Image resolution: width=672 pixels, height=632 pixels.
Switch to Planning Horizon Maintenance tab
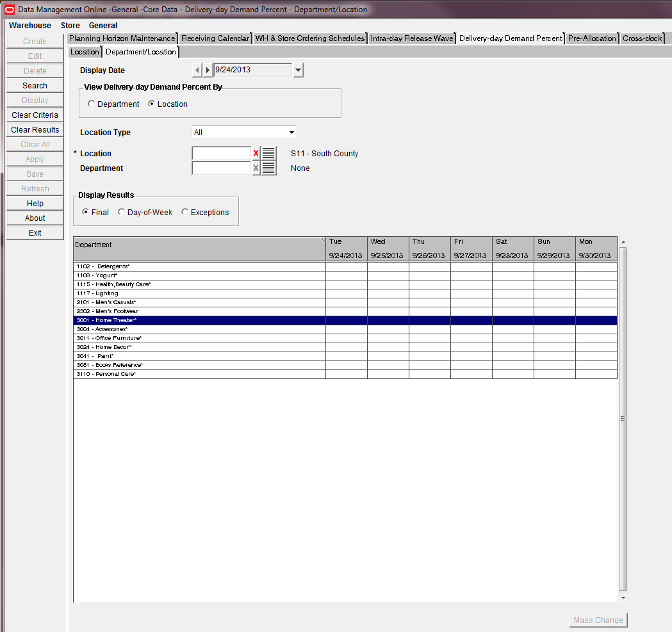(x=122, y=38)
